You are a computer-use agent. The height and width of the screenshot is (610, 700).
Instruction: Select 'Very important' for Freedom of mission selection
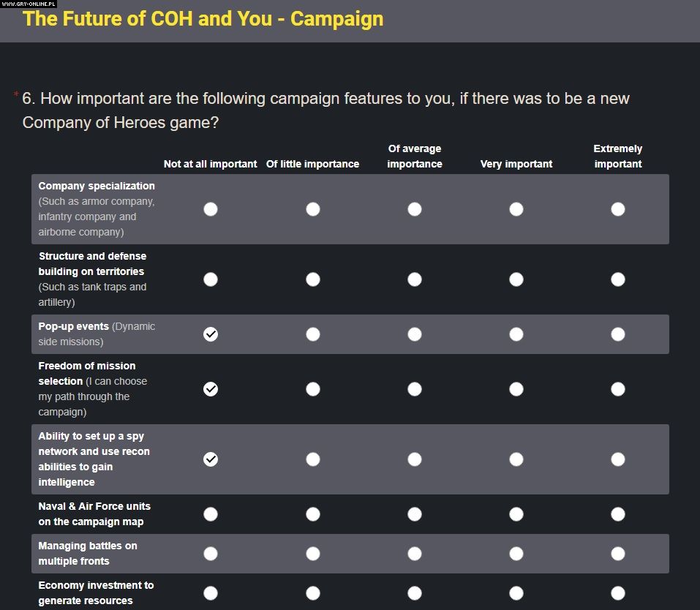coord(516,389)
